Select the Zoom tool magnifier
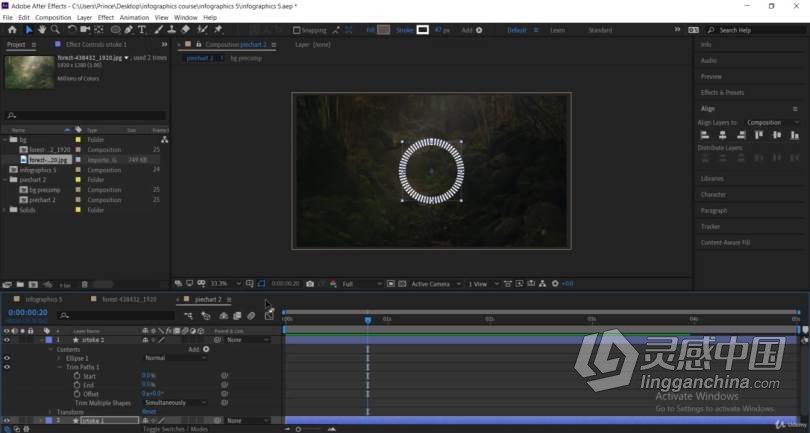The height and width of the screenshot is (433, 810). pyautogui.click(x=55, y=30)
